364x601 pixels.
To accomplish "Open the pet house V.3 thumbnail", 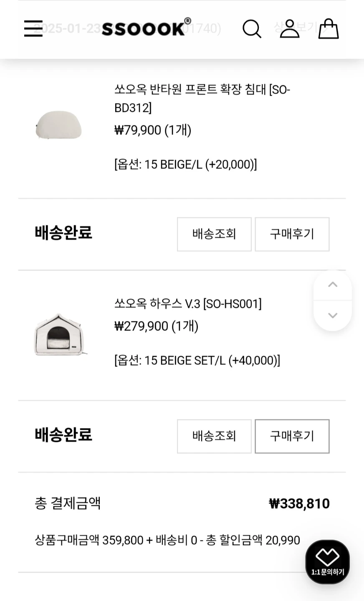I will (61, 334).
